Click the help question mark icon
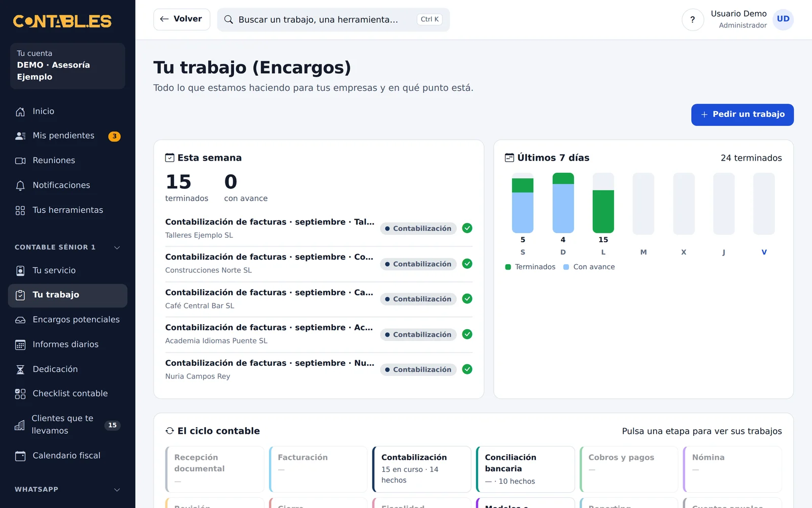 (693, 20)
